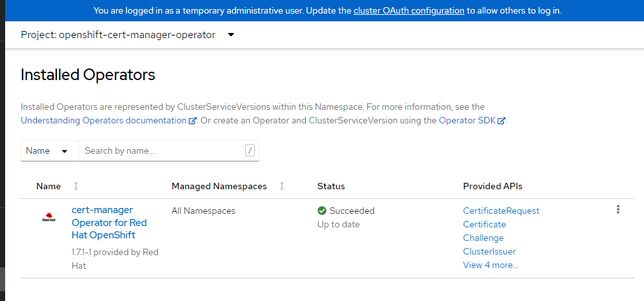
Task: Click the Provided APIs column header
Action: pyautogui.click(x=492, y=186)
